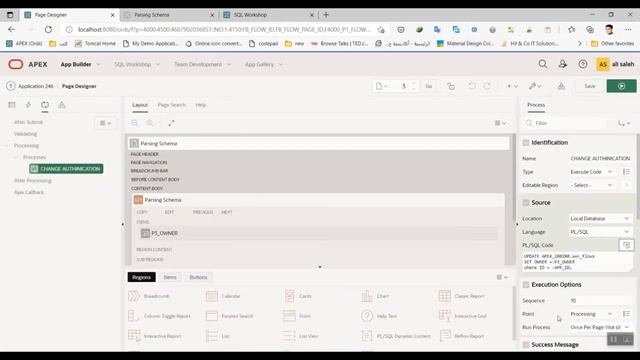Open the Dynamic Actions lightning icon
The width and height of the screenshot is (640, 360).
28,105
